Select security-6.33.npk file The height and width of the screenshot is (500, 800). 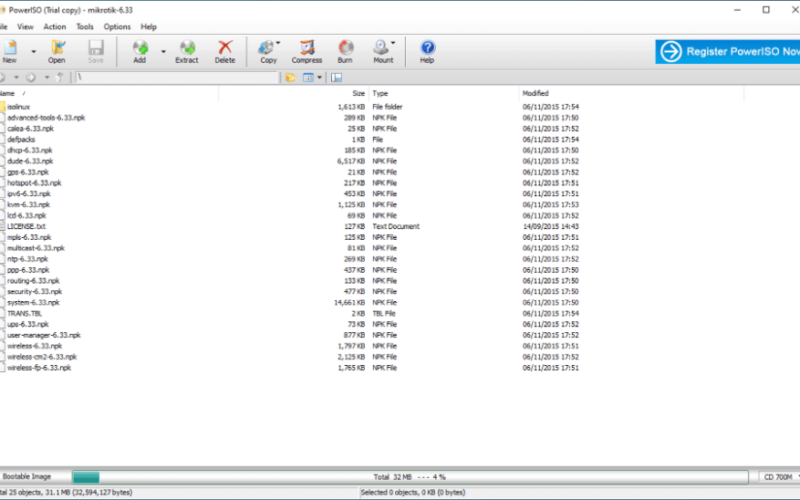click(35, 292)
